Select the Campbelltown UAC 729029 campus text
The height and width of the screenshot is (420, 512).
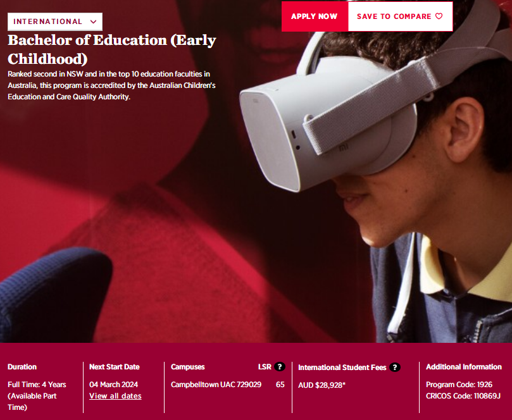pos(216,385)
